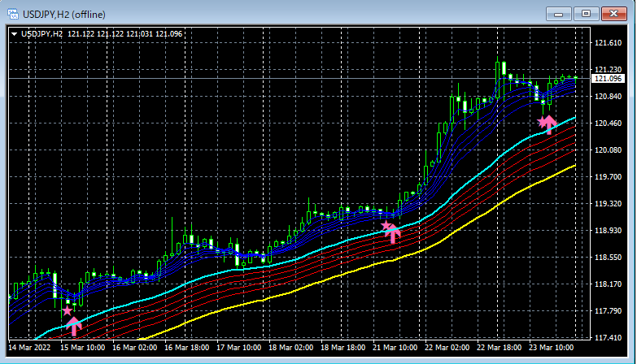
Task: Click the OHLC values 121.122 121.122 121.031 121.096
Action: (125, 34)
